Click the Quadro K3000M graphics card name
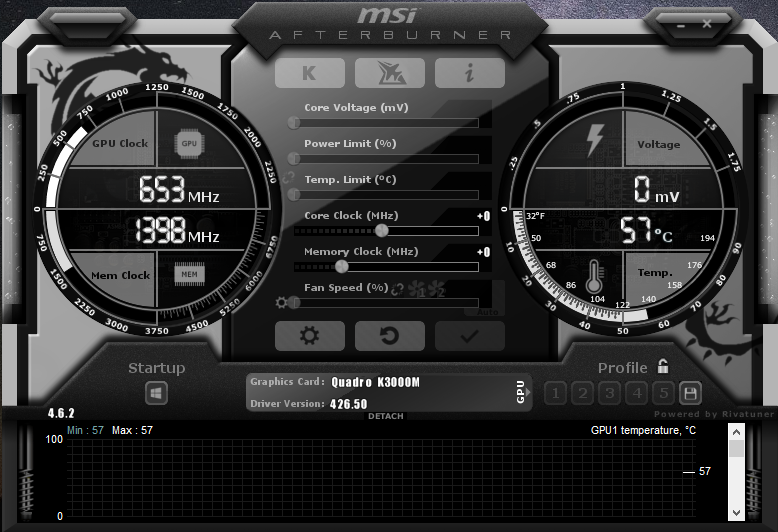Screen dimensions: 778x532 pyautogui.click(x=376, y=382)
